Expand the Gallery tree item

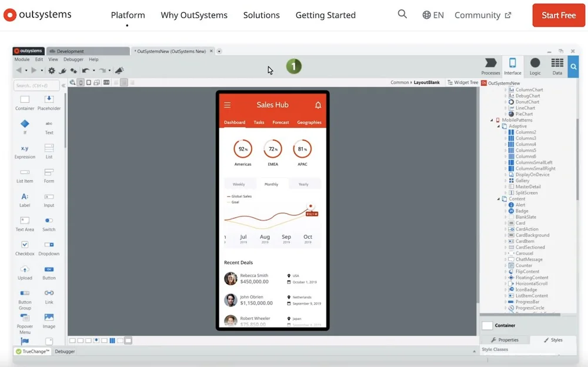506,181
